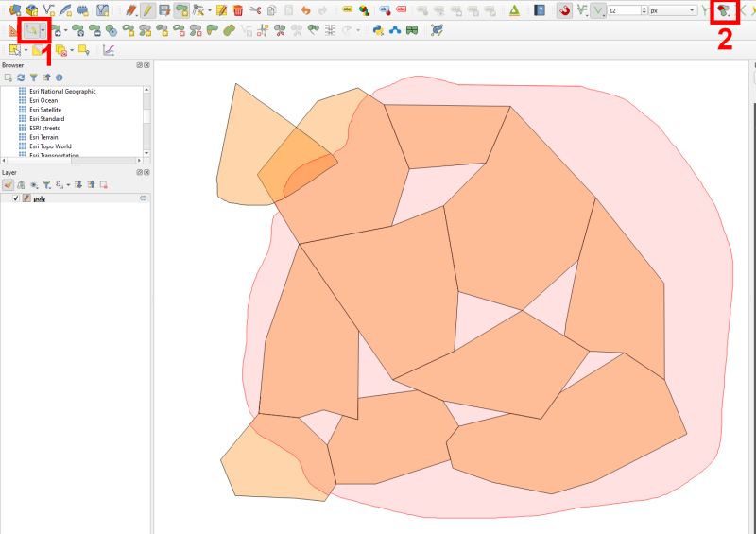Select Esri Terrain in Browser
Viewport: 756px width, 534px height.
tap(43, 137)
